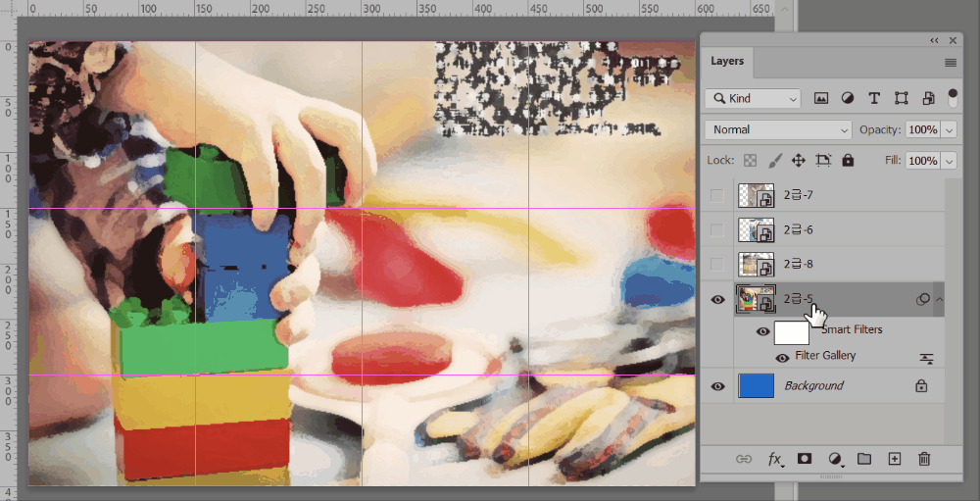Filter layers by shape layer icon
Viewport: 980px width, 501px height.
[x=901, y=98]
